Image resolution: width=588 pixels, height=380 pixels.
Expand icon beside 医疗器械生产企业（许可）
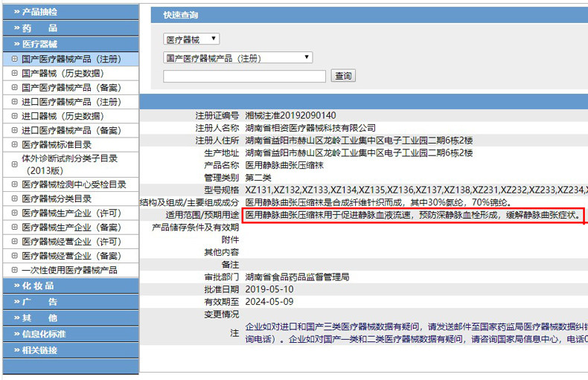click(x=15, y=213)
